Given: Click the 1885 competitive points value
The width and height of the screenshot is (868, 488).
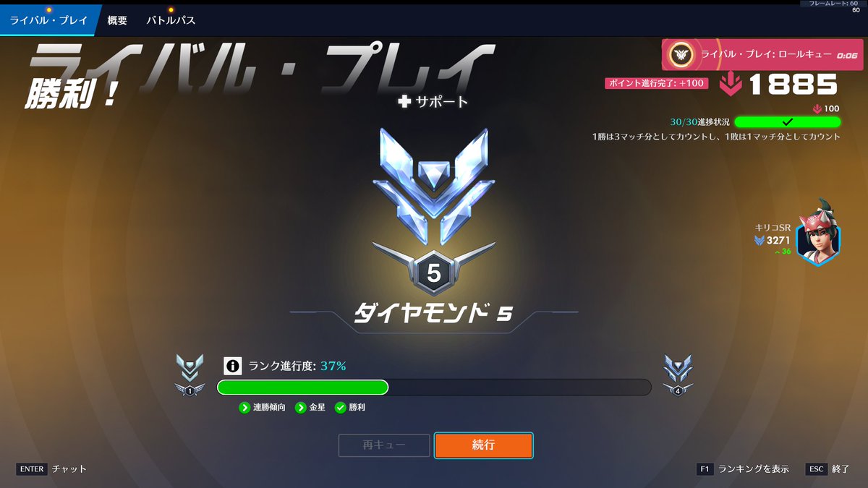Looking at the screenshot, I should (793, 85).
